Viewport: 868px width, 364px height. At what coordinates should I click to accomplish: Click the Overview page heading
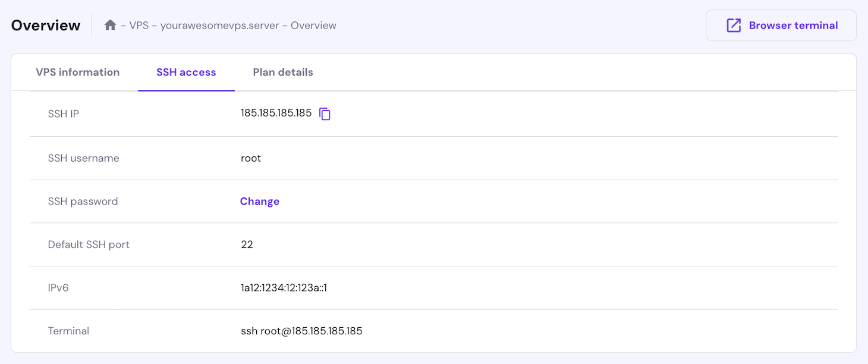click(46, 25)
